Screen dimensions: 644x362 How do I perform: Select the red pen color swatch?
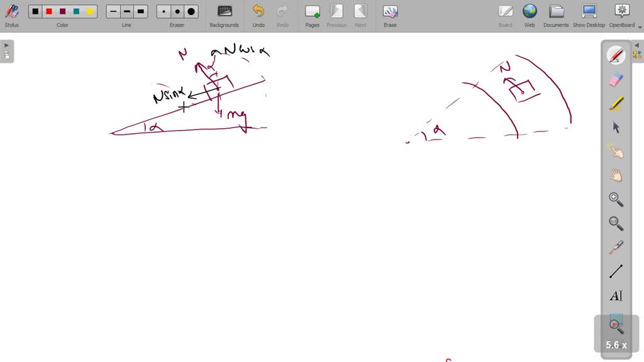(49, 11)
